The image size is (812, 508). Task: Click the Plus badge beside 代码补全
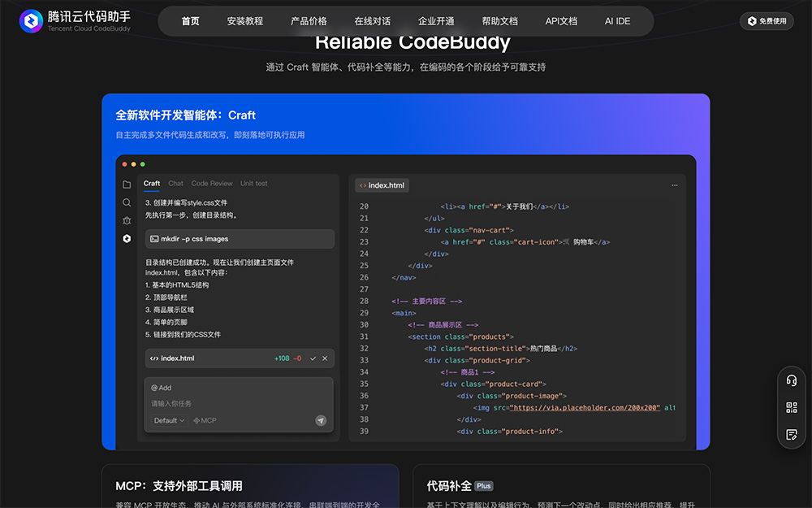(x=484, y=486)
